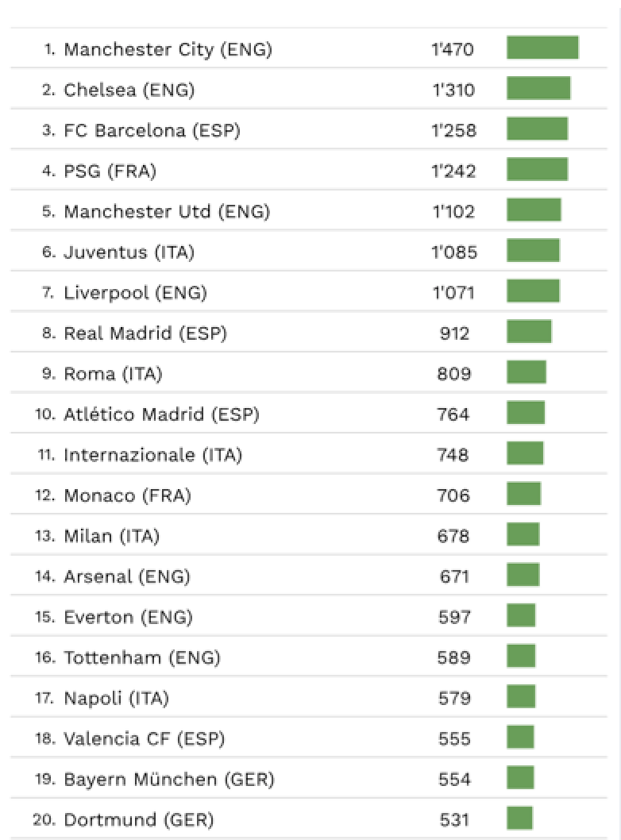Select the green bar for Napoli

click(521, 696)
